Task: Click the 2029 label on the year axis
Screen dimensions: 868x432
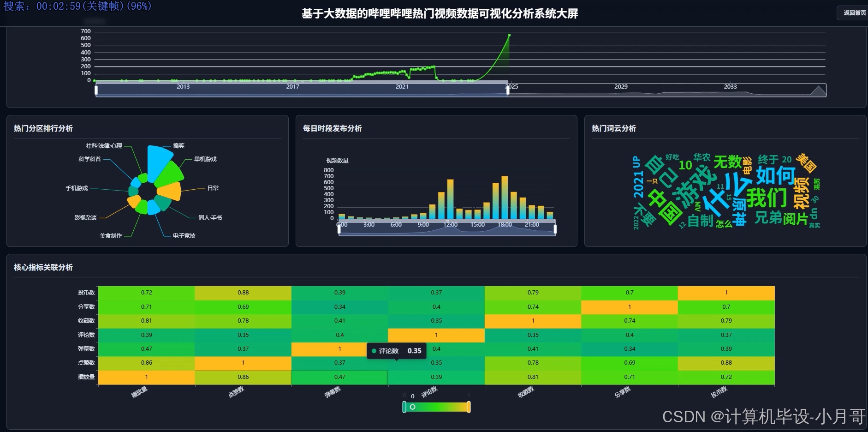Action: (621, 87)
